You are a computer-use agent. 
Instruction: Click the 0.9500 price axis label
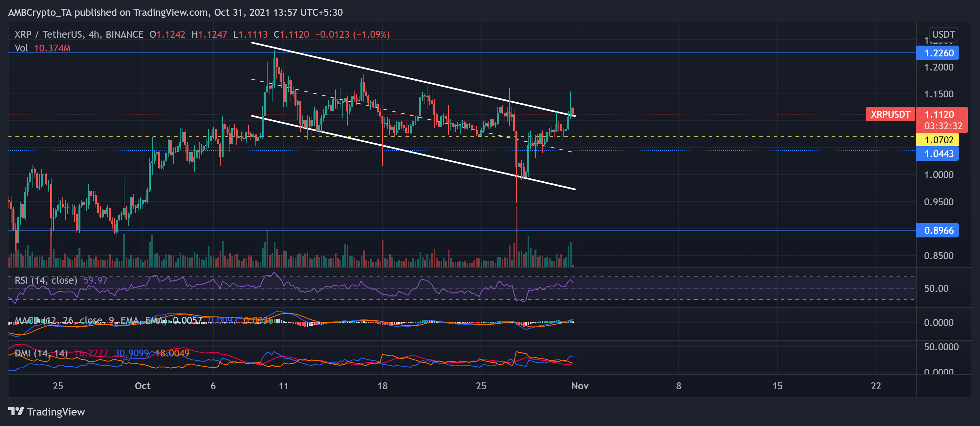(x=939, y=202)
